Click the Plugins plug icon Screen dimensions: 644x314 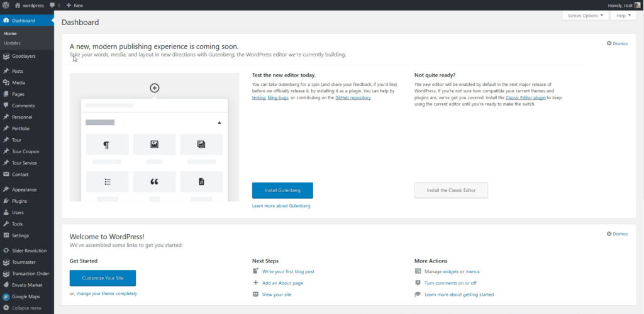pyautogui.click(x=6, y=201)
